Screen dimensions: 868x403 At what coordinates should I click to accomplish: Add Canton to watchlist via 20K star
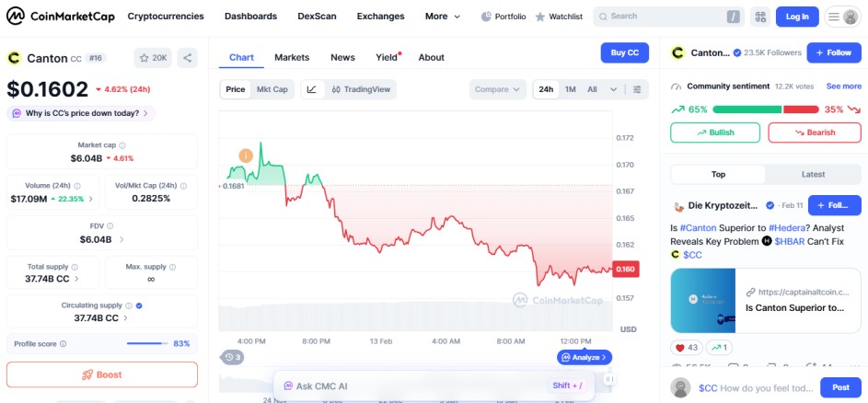[x=153, y=58]
